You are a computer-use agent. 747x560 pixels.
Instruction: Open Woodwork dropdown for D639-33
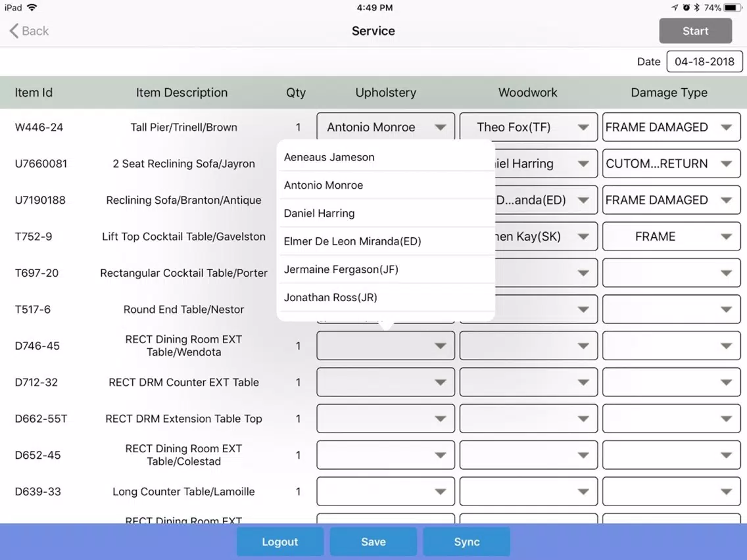point(528,492)
